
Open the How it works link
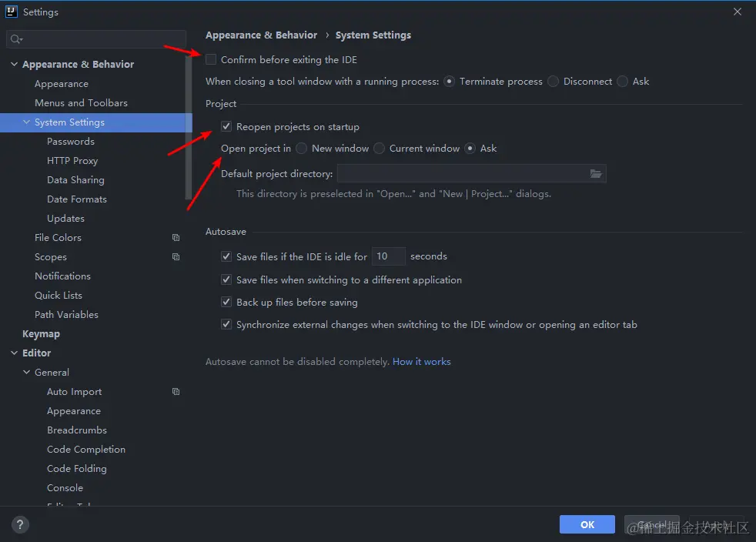(x=421, y=362)
